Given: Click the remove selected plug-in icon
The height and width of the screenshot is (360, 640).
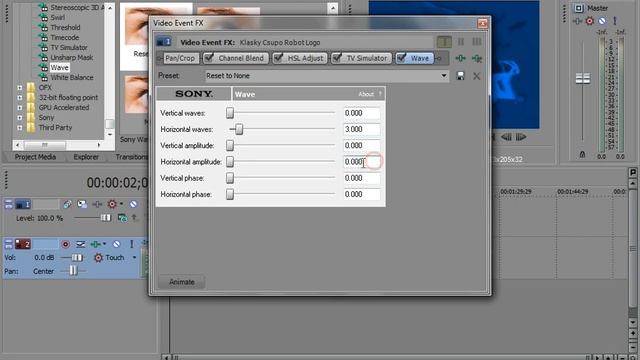Looking at the screenshot, I should coord(477,58).
